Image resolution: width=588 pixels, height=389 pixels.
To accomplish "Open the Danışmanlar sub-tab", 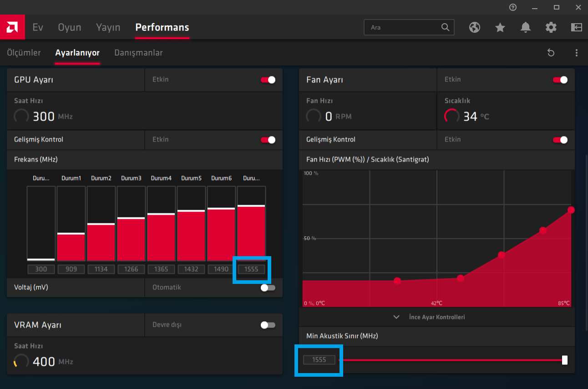I will pos(138,53).
